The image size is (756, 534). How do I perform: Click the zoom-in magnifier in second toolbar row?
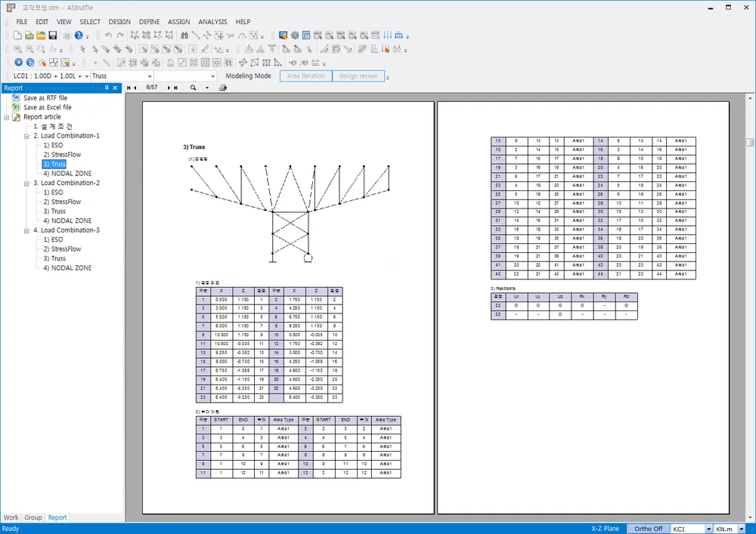[18, 49]
